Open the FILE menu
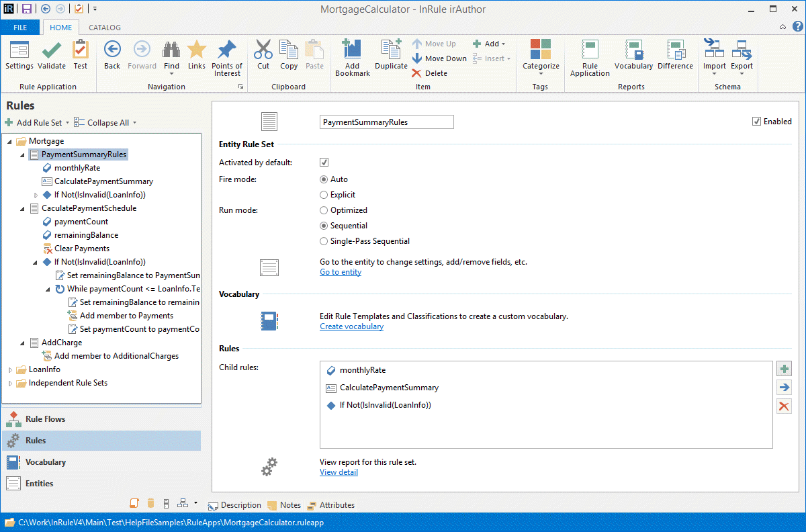This screenshot has width=806, height=532. [20, 28]
